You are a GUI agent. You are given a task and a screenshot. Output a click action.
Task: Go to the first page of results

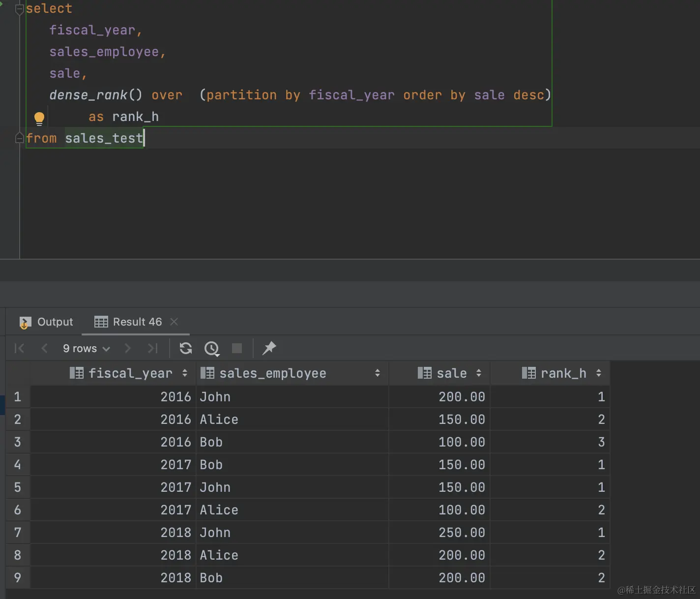[x=20, y=348]
